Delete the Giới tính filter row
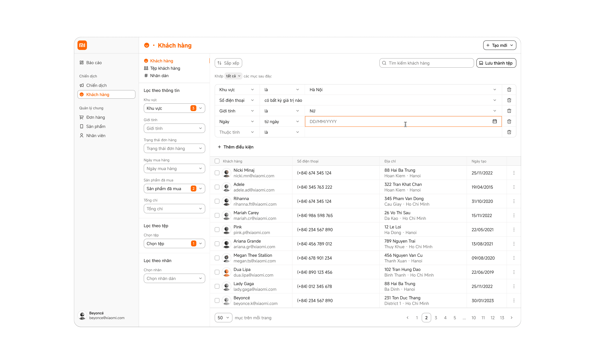 coord(509,111)
